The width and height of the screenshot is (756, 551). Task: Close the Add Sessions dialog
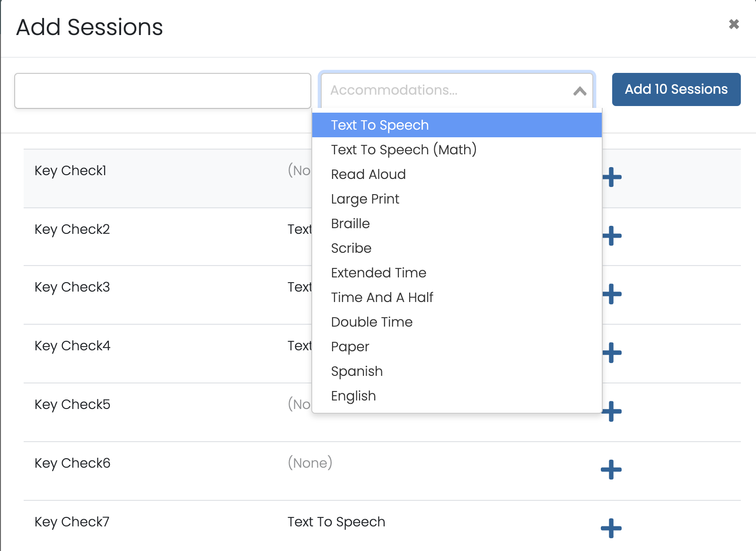(734, 24)
